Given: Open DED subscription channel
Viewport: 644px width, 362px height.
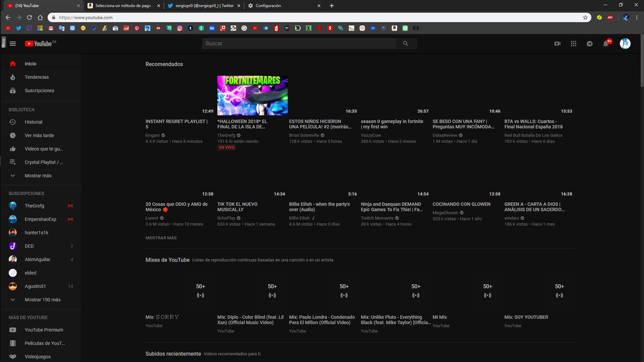Looking at the screenshot, I should 41,246.
